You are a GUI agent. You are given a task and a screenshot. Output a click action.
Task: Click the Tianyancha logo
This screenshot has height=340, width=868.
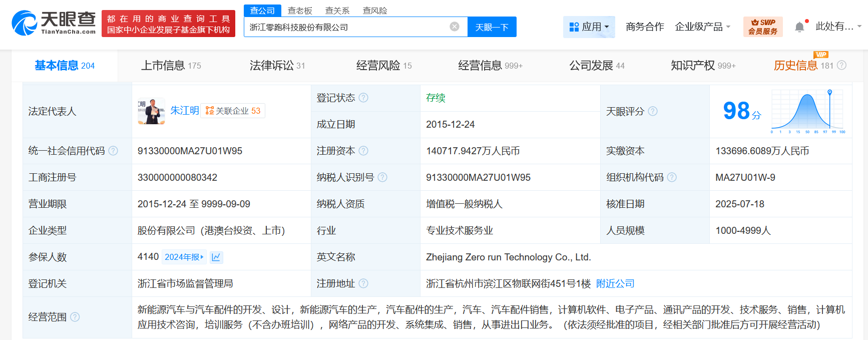point(54,23)
